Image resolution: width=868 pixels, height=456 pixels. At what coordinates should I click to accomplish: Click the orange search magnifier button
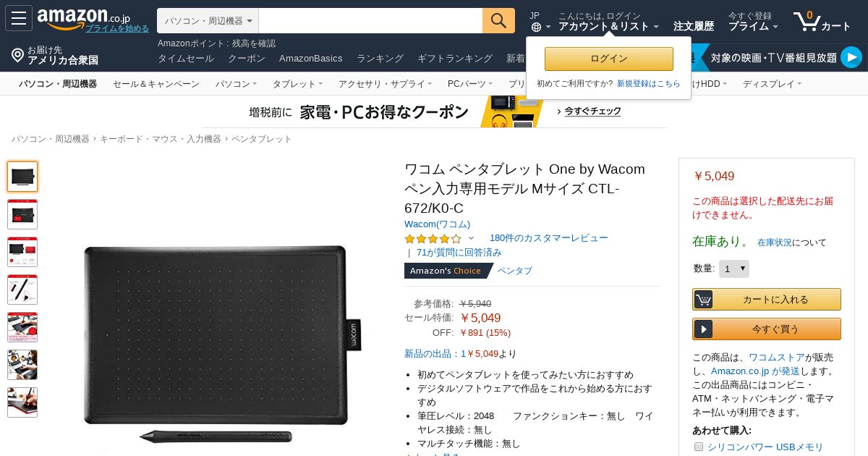[498, 20]
